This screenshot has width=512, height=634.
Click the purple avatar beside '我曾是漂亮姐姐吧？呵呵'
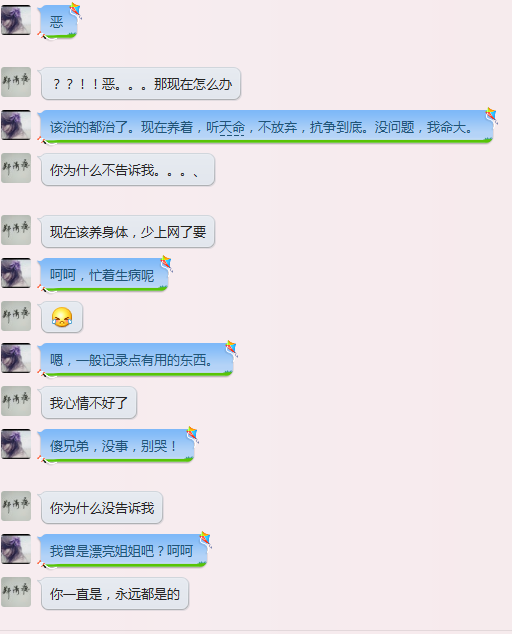click(16, 549)
